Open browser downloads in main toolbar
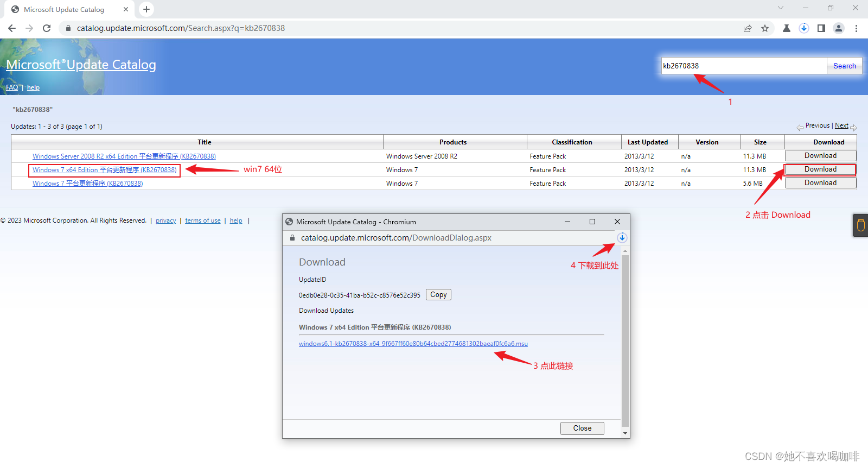Screen dimensions: 868x467 point(804,28)
